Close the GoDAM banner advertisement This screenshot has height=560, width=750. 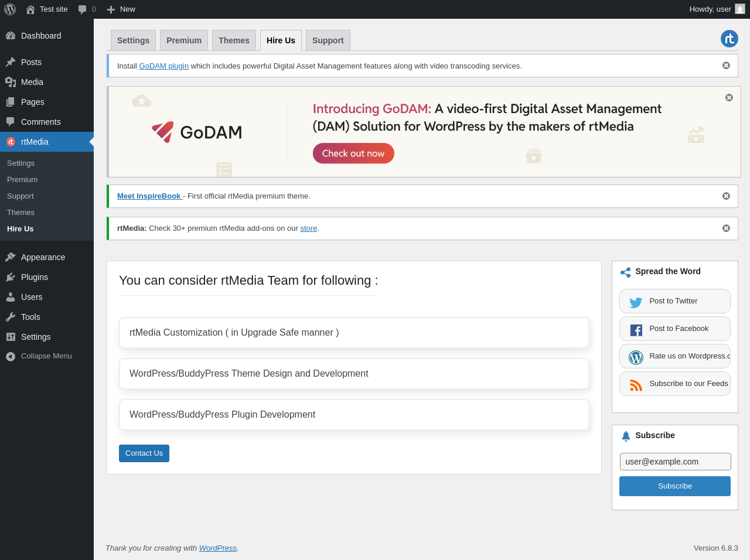coord(729,98)
